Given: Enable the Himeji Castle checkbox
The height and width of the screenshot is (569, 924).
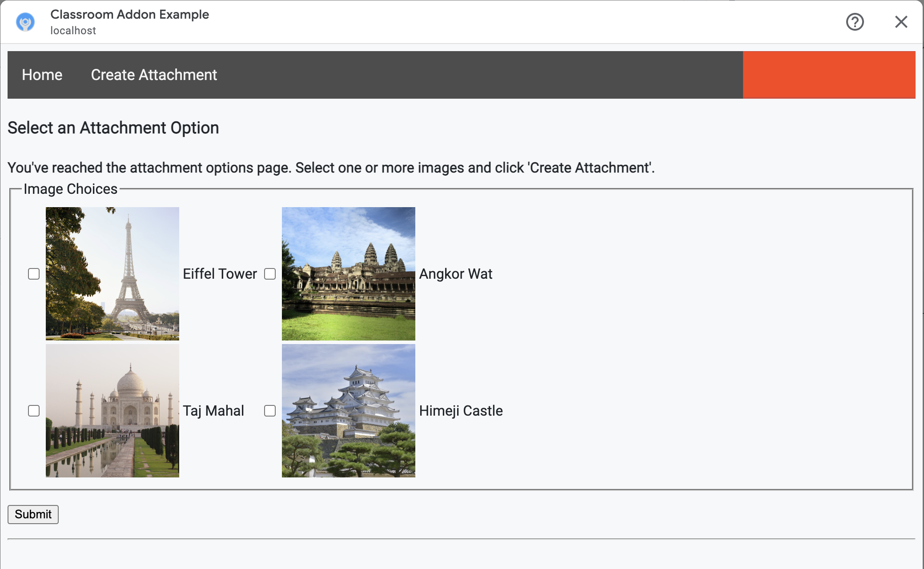Looking at the screenshot, I should 270,411.
